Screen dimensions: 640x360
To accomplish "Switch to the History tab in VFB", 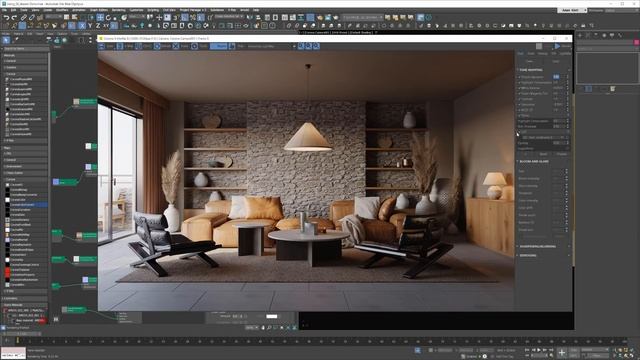I will [542, 53].
